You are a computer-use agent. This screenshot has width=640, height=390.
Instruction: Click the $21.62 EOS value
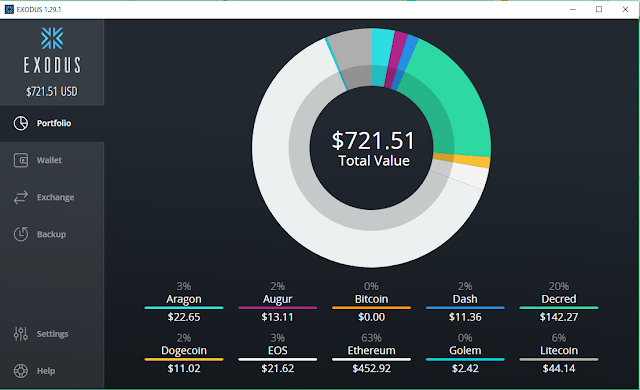[x=278, y=368]
